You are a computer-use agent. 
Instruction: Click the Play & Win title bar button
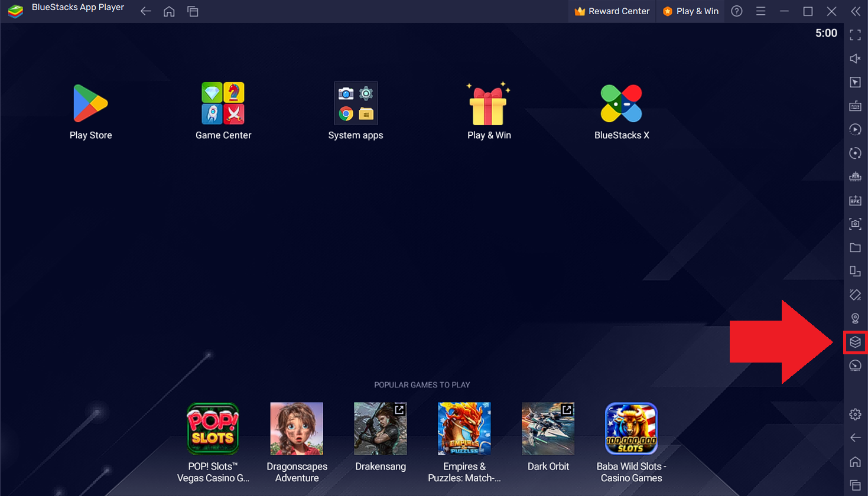pos(691,11)
